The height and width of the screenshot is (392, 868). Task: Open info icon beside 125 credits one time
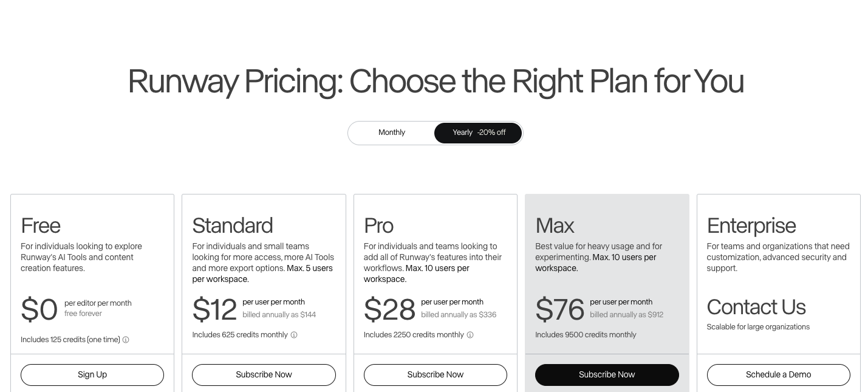point(126,340)
